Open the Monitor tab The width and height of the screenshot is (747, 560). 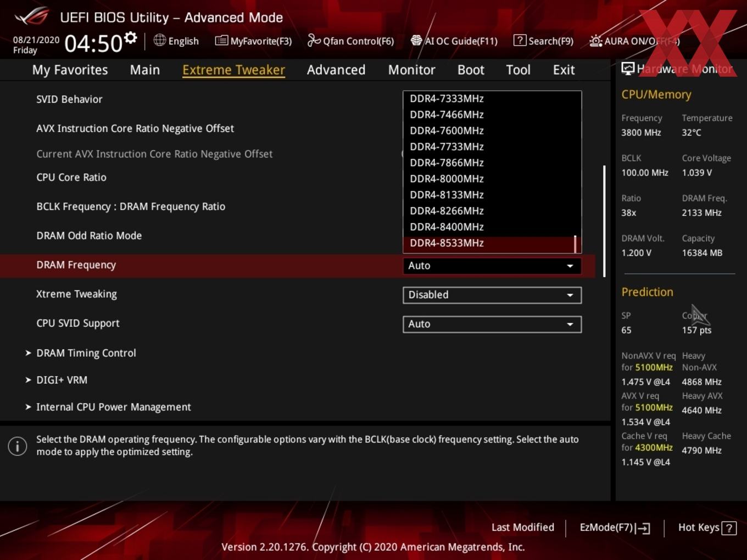click(411, 70)
